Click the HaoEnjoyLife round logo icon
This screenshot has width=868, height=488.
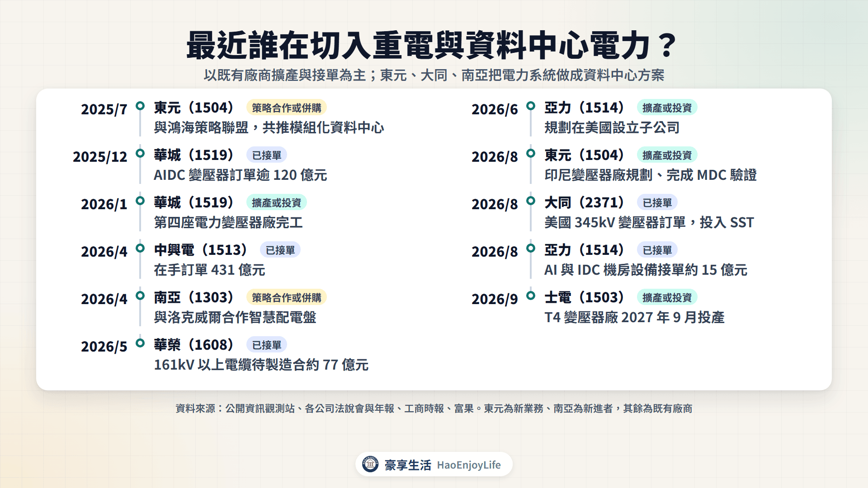point(370,464)
